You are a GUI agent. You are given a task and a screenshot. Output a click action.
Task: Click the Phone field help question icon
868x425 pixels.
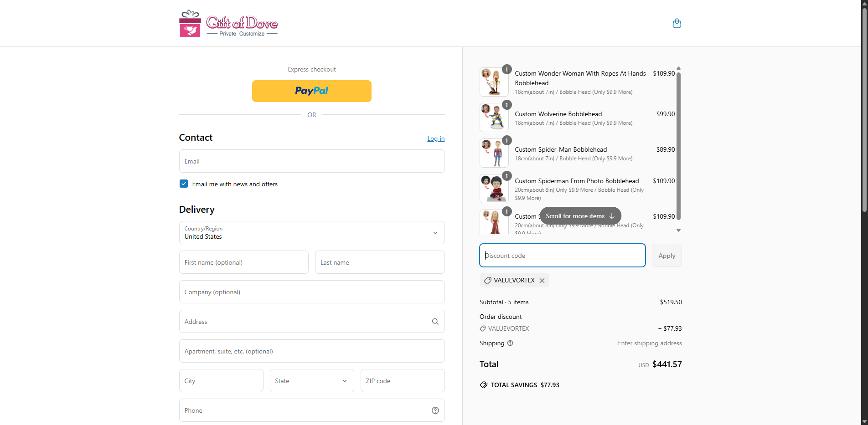pyautogui.click(x=435, y=410)
